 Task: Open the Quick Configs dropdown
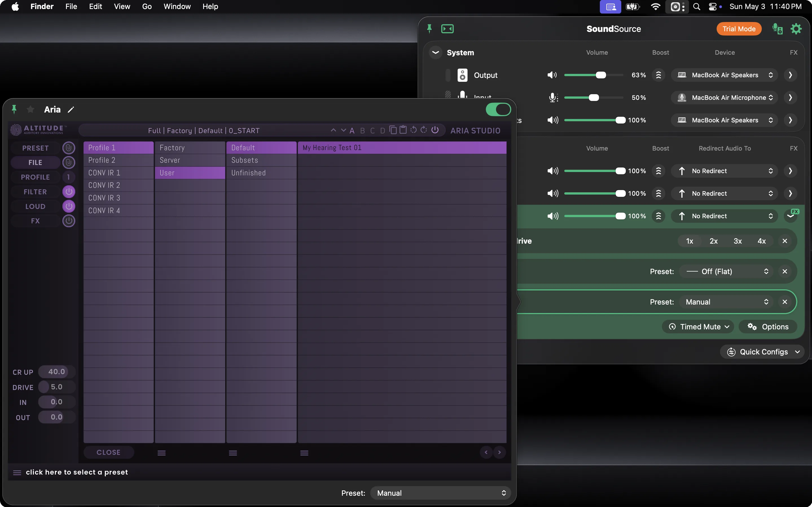click(x=762, y=352)
